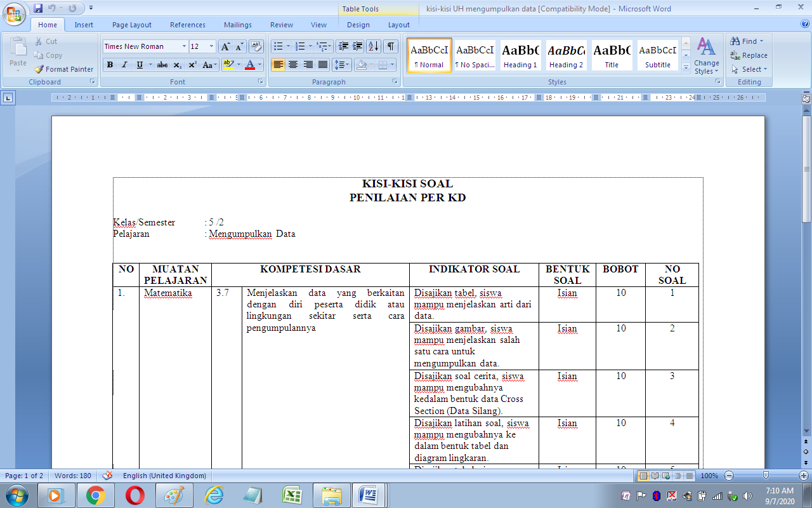Toggle Outline view
This screenshot has height=508, width=812.
(x=678, y=476)
